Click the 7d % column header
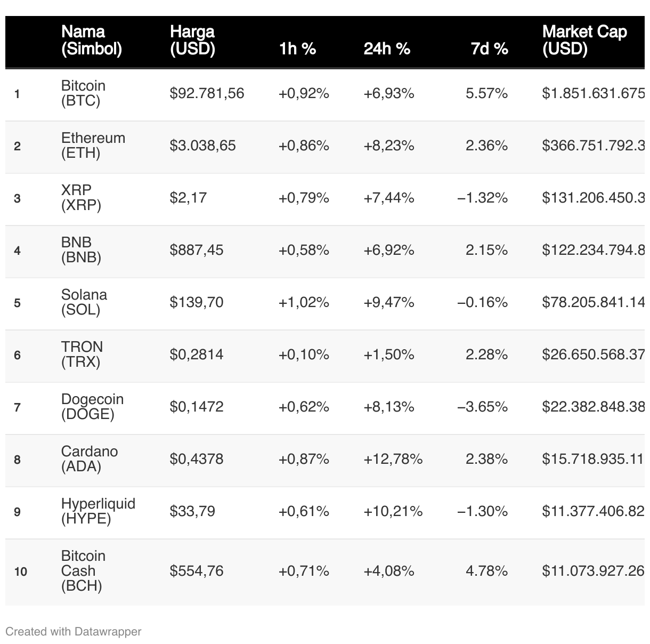This screenshot has width=650, height=644. click(x=489, y=49)
